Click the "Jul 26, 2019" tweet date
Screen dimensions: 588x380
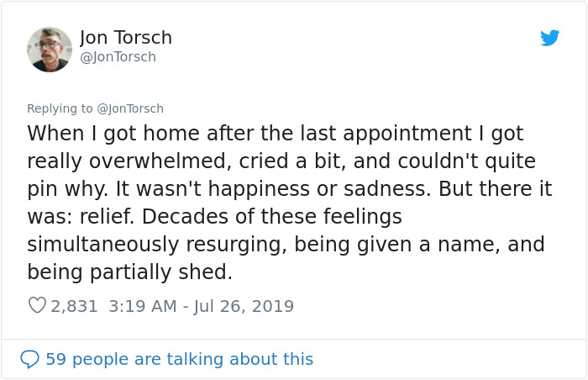(x=244, y=306)
